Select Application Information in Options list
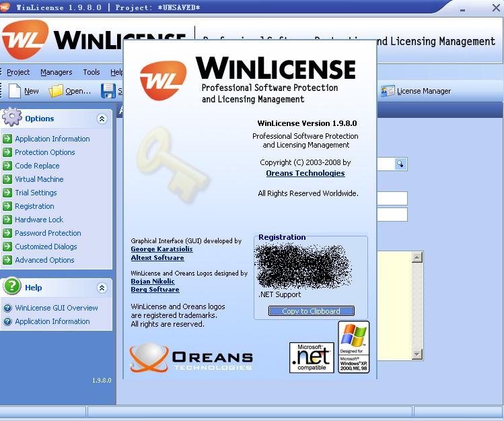 52,139
